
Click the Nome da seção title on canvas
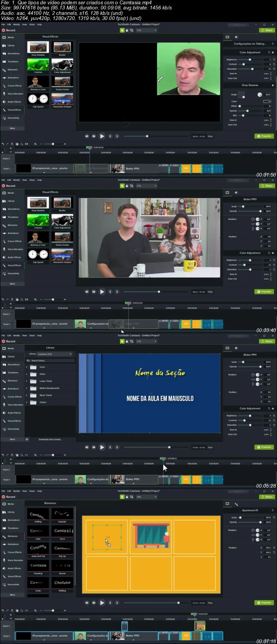tap(160, 373)
